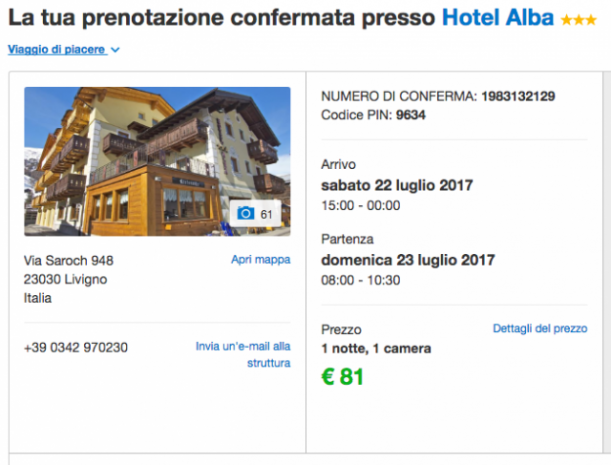The height and width of the screenshot is (465, 611).
Task: Click the three-star rating icon beside Hotel Alba
Action: coord(578,19)
